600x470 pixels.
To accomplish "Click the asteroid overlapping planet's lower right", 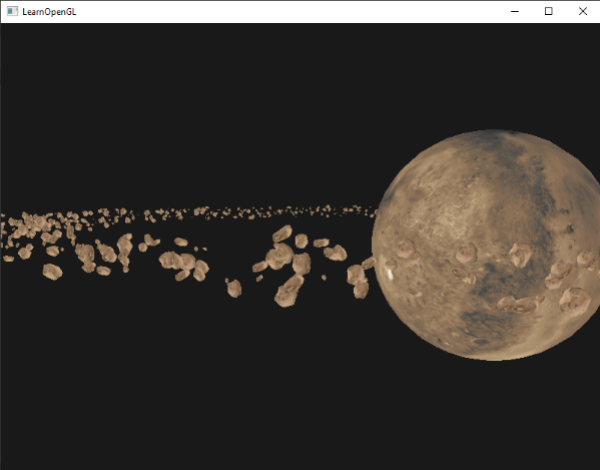I will coord(575,302).
